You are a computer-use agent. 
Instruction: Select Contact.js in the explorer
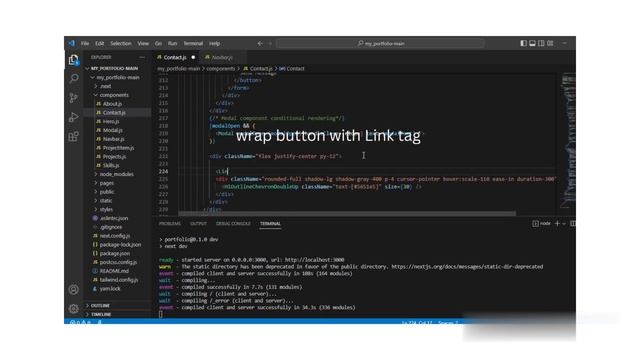coord(114,113)
